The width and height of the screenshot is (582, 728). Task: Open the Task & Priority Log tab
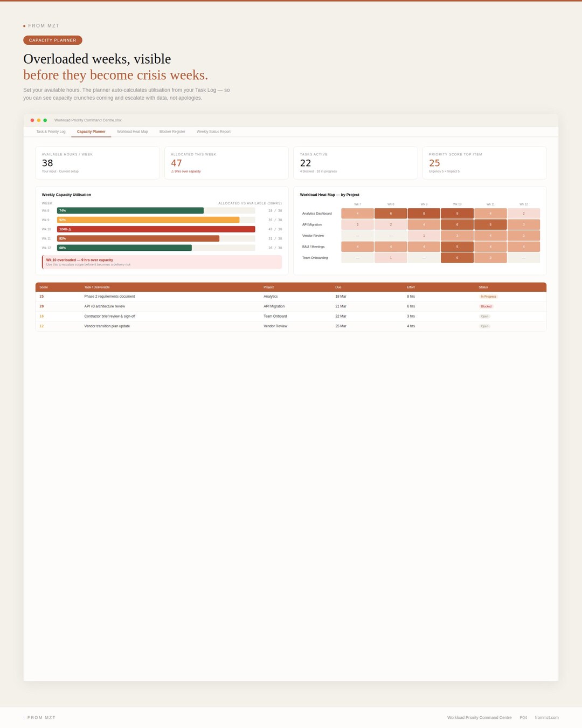point(51,132)
